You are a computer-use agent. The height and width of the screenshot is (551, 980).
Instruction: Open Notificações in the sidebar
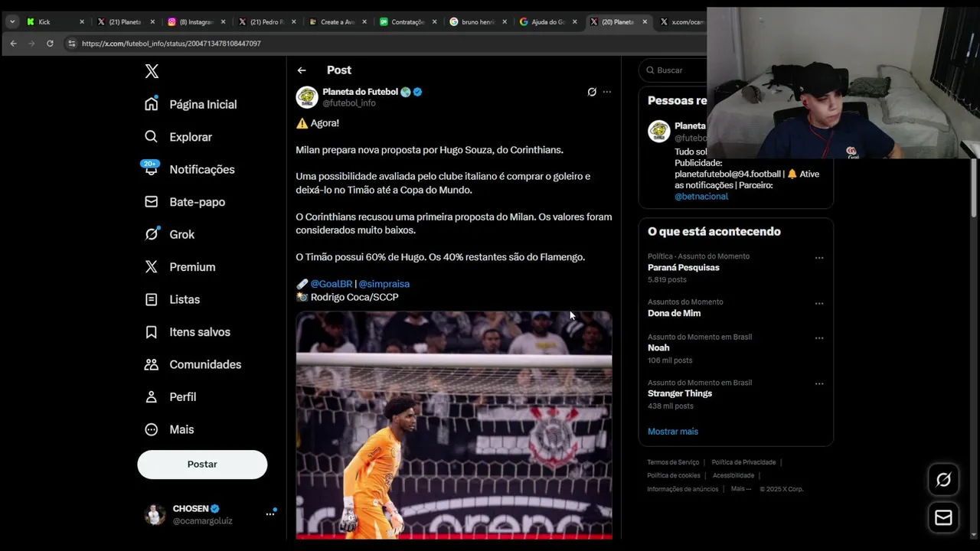(x=189, y=169)
